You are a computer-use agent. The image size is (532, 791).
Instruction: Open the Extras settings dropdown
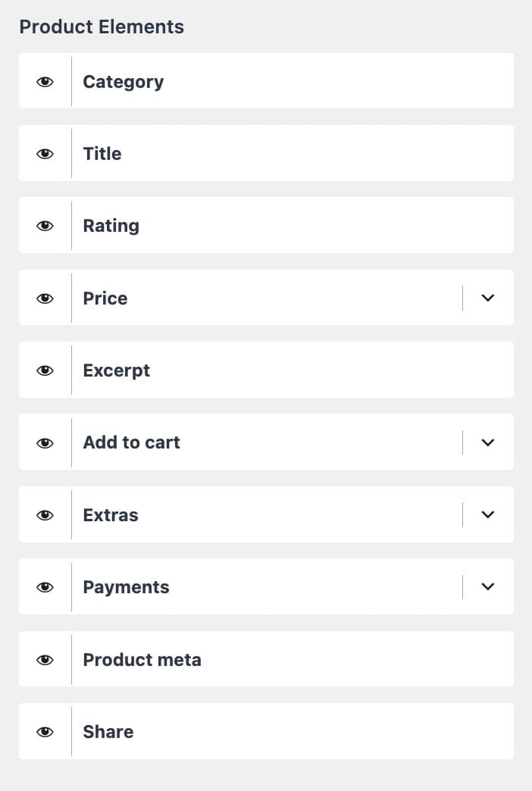pos(488,514)
